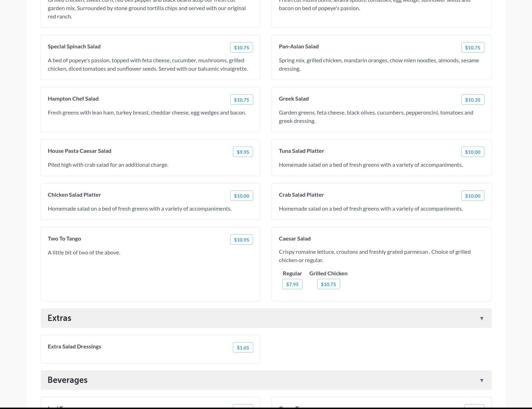Open the Greek Salad item title
532x409 pixels.
(x=293, y=99)
